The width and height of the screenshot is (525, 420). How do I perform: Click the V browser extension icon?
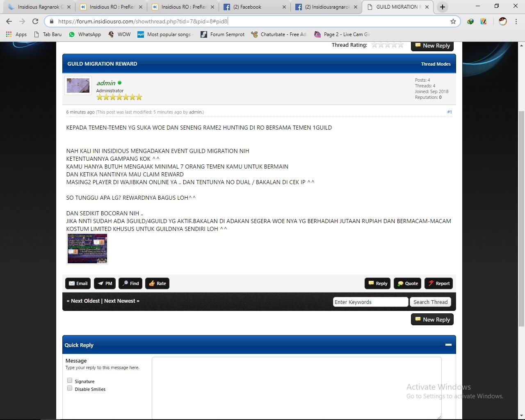coord(484,21)
